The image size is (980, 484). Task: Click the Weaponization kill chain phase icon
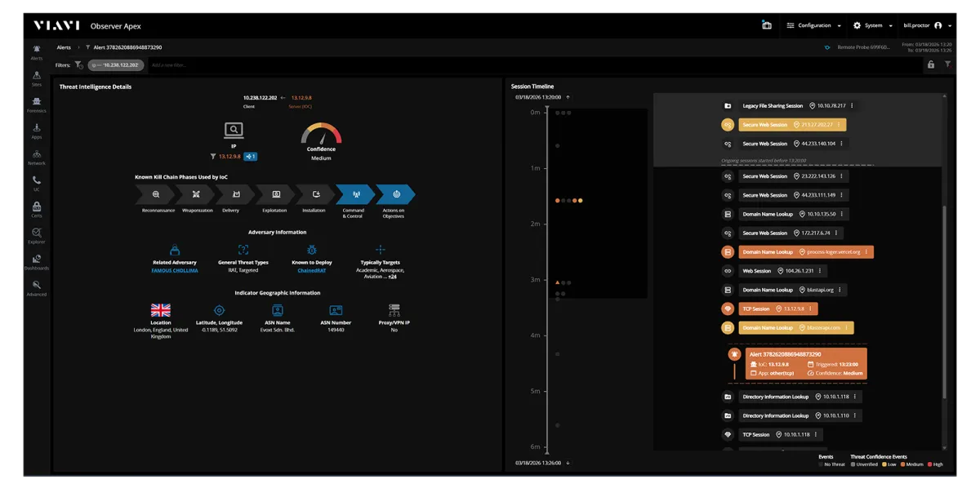(x=196, y=194)
